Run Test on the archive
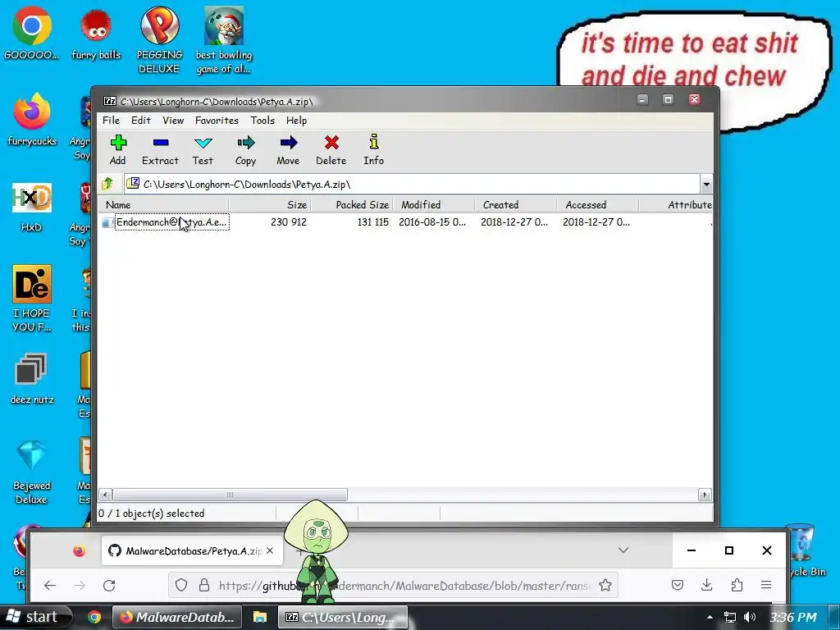This screenshot has width=840, height=630. (203, 150)
